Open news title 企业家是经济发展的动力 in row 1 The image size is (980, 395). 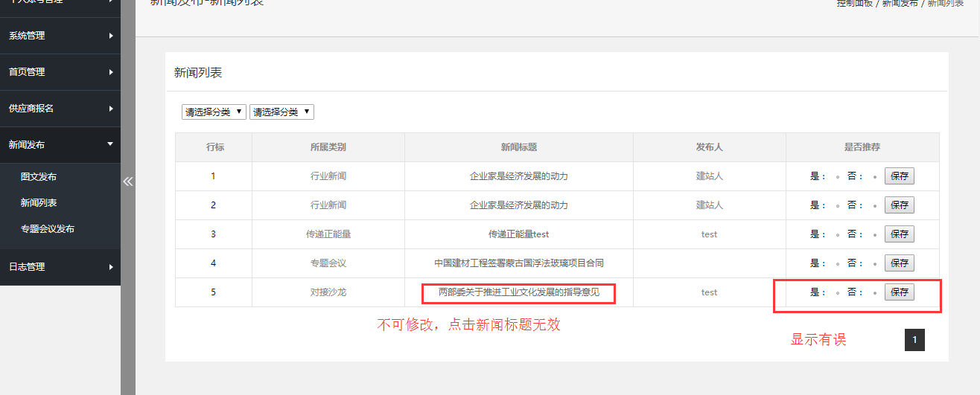[519, 176]
